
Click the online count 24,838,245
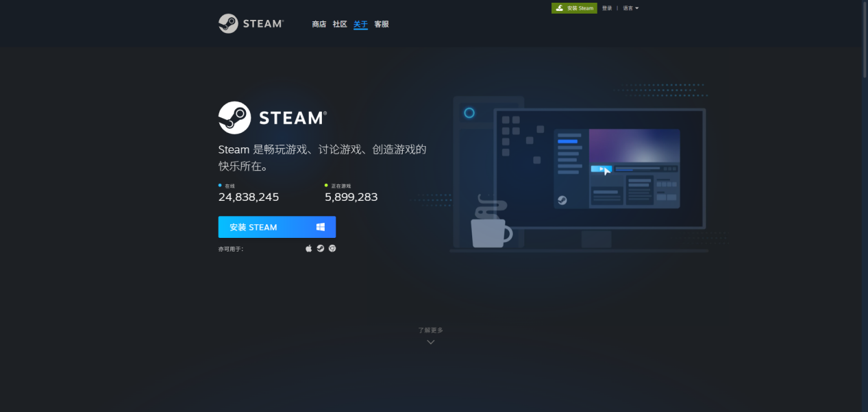[249, 197]
